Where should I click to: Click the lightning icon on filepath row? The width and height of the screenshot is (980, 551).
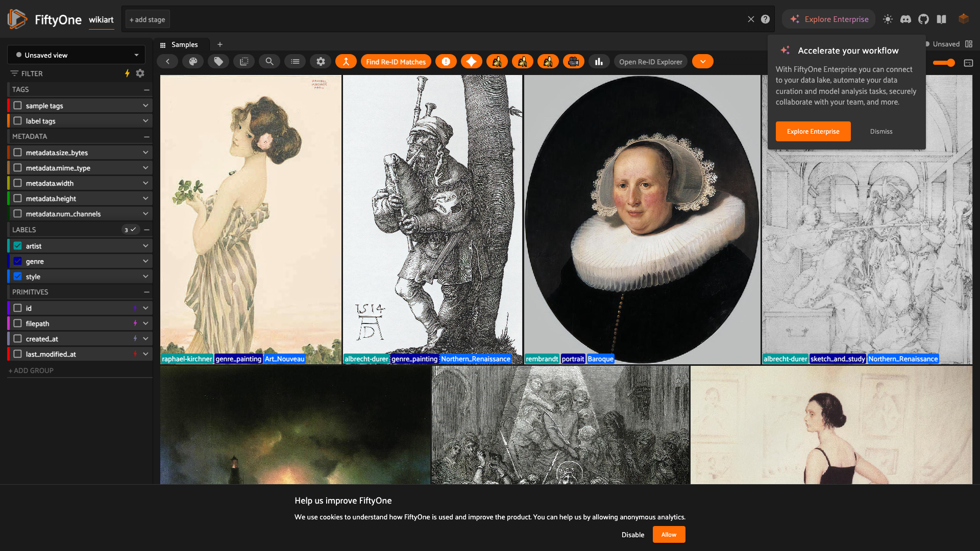(135, 323)
